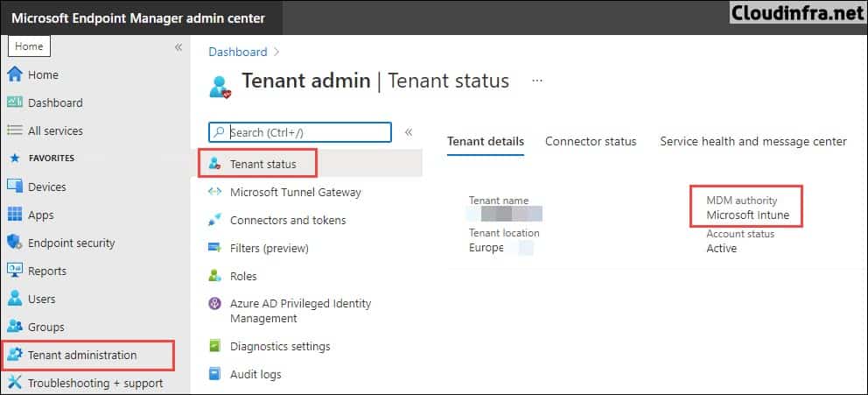The image size is (868, 395).
Task: Switch to the Tenant details tab
Action: point(486,141)
